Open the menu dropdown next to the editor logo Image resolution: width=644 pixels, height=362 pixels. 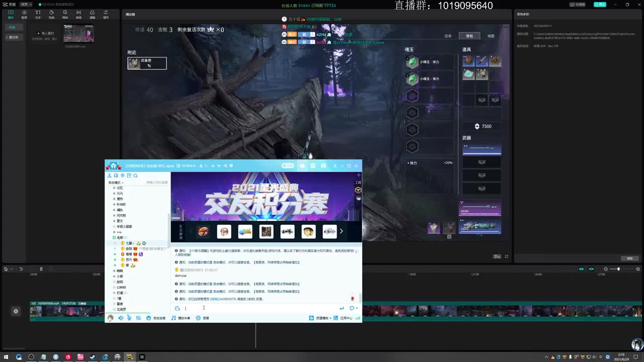26,4
